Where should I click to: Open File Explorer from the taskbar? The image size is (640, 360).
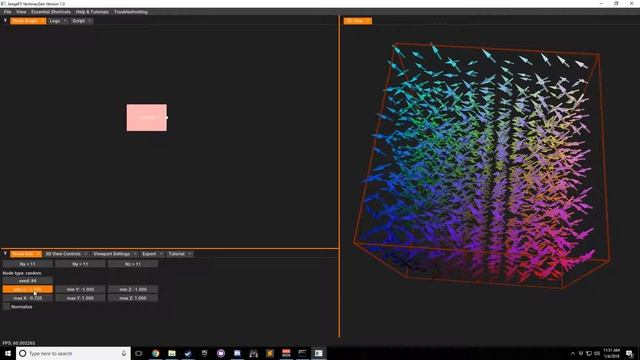coord(172,353)
